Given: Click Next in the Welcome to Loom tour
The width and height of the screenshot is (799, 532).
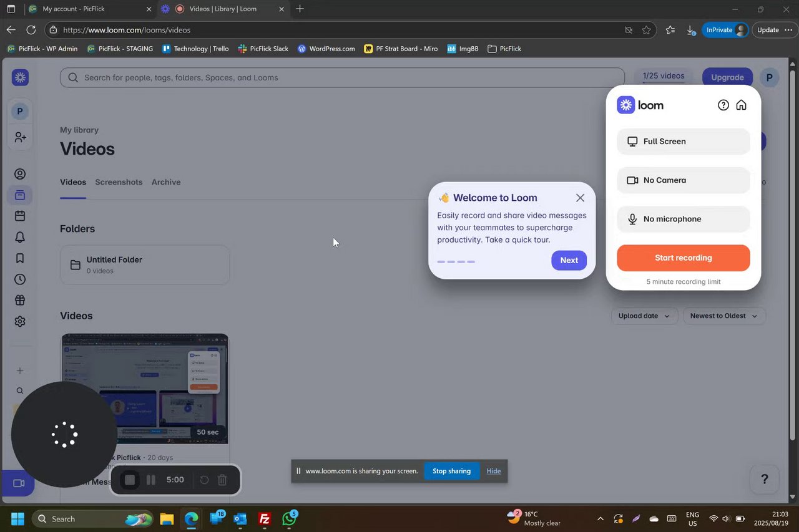Looking at the screenshot, I should (569, 261).
